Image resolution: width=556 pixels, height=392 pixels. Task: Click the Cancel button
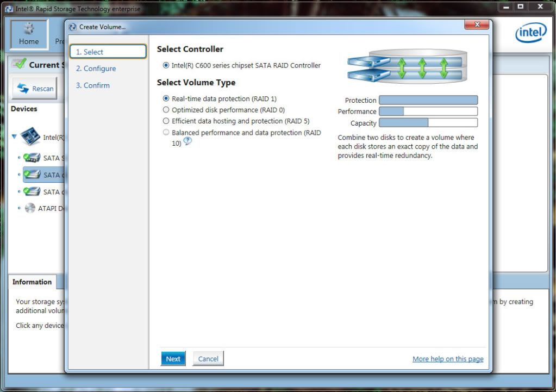coord(208,359)
